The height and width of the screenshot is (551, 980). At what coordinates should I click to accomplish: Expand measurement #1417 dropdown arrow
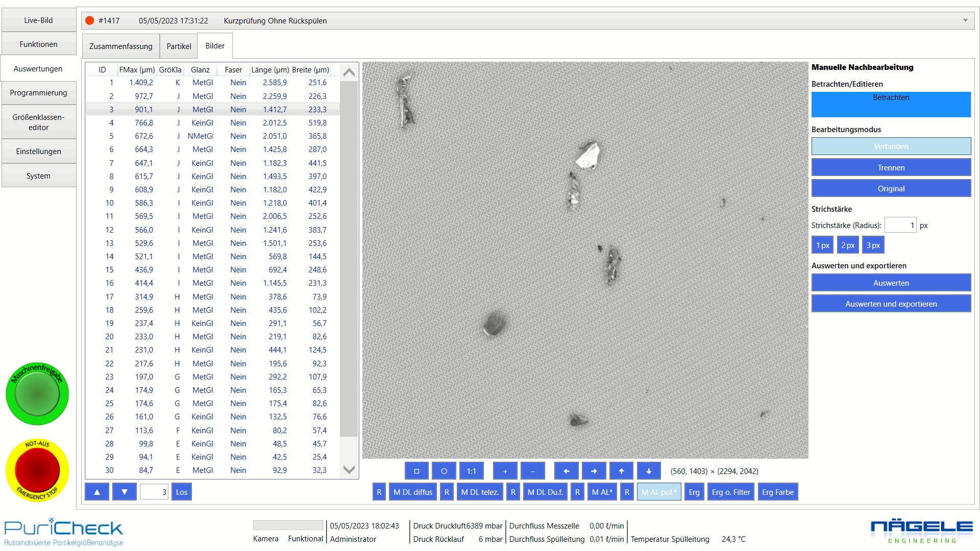[x=965, y=20]
